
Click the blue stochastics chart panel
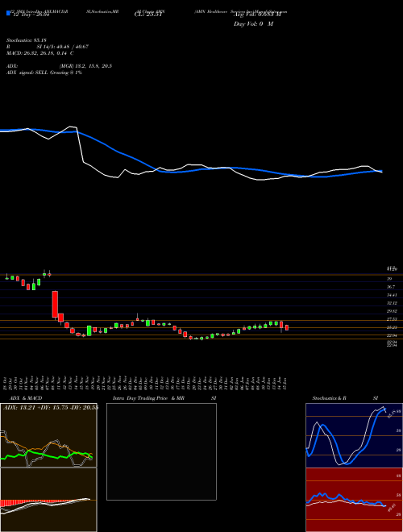click(x=354, y=435)
